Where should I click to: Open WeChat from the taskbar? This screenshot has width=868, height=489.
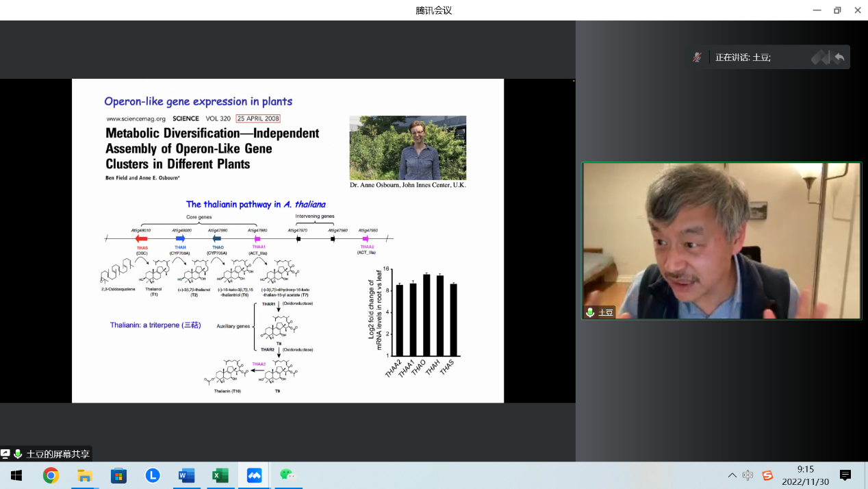[287, 475]
